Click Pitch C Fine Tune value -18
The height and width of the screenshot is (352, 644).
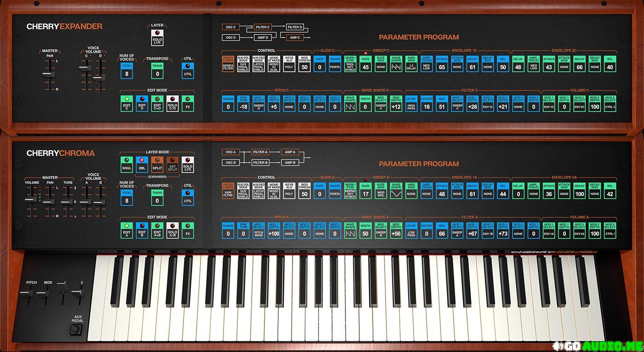click(x=244, y=104)
